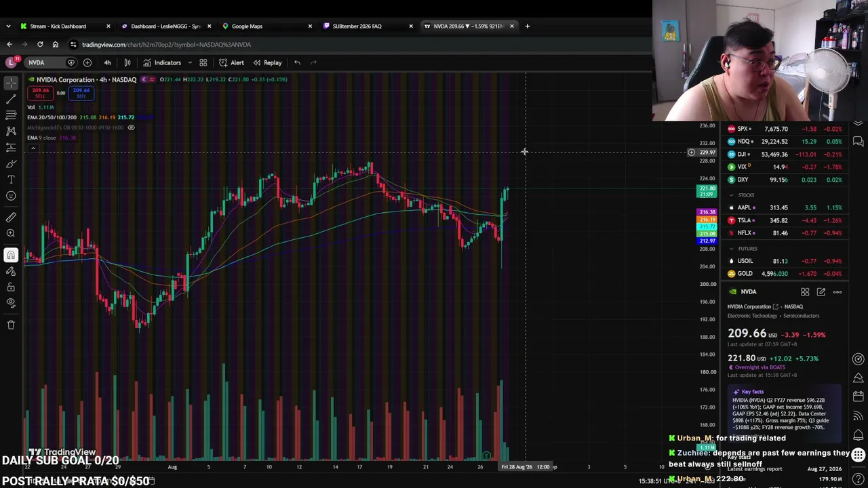Screen dimensions: 868x488
Task: Select SPX in the watchlist
Action: pyautogui.click(x=785, y=129)
